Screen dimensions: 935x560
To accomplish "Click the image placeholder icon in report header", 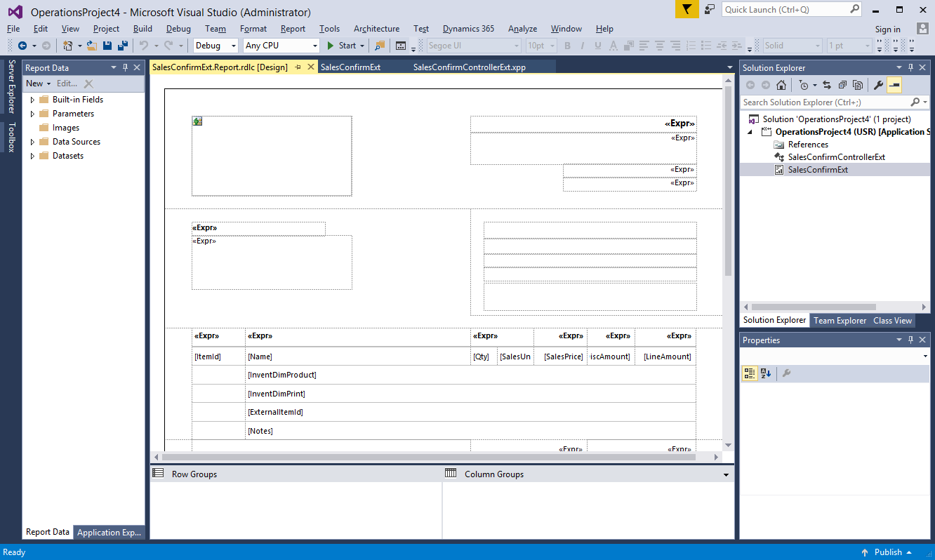I will pos(198,121).
